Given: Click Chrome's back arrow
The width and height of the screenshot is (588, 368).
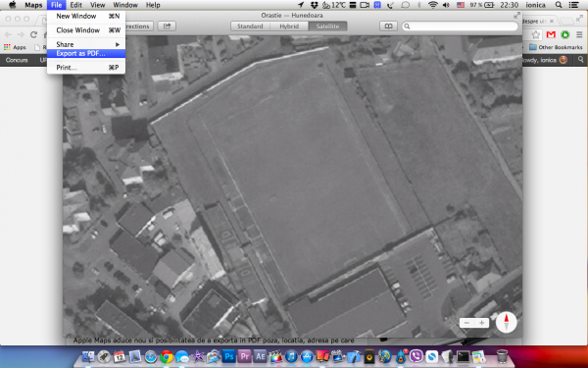Looking at the screenshot, I should coord(9,35).
